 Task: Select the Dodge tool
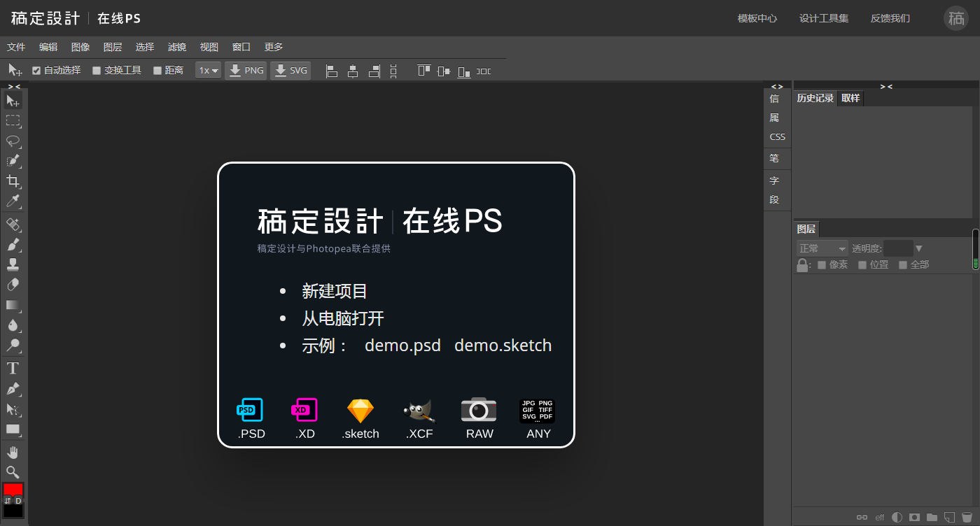tap(13, 345)
